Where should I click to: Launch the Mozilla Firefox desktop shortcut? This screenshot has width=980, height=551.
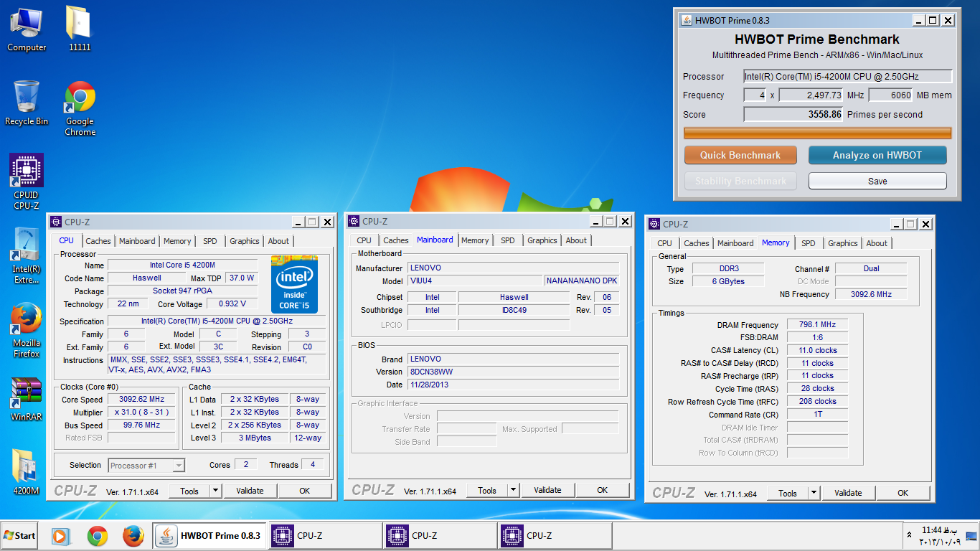coord(27,330)
